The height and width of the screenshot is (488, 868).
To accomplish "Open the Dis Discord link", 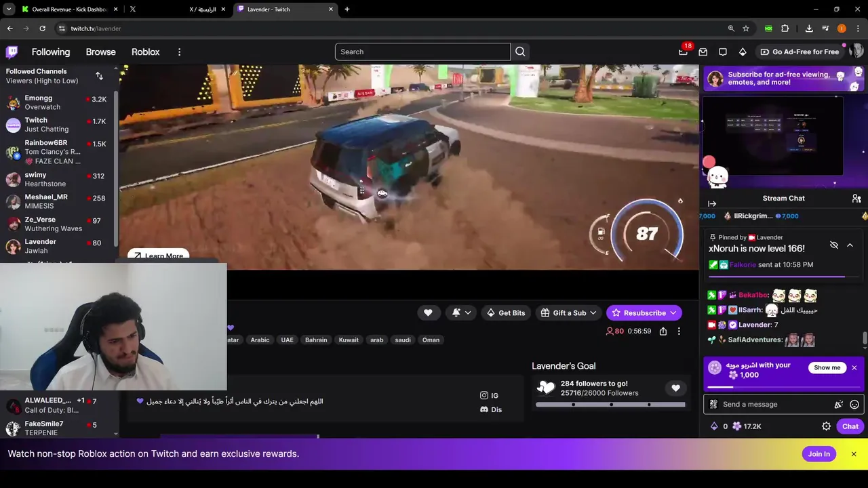I will pos(490,409).
